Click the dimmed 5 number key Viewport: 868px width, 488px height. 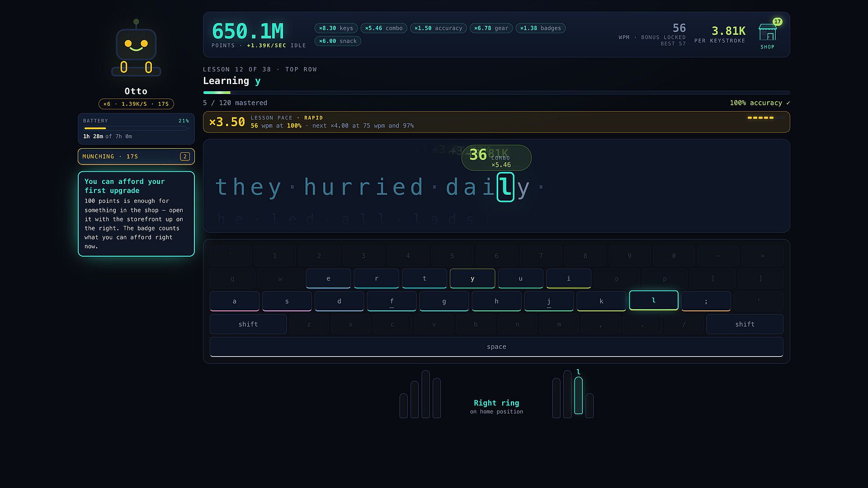point(452,256)
